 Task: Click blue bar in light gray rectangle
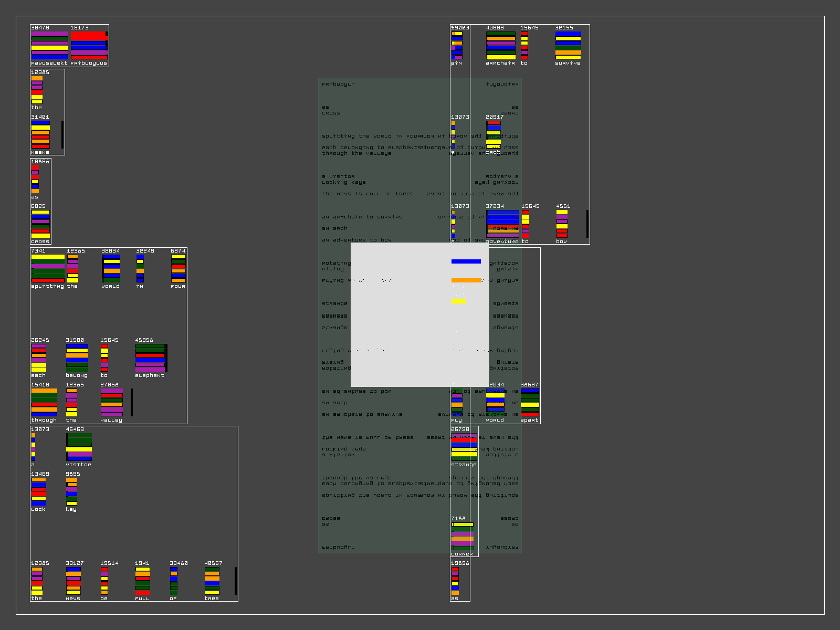(x=466, y=261)
